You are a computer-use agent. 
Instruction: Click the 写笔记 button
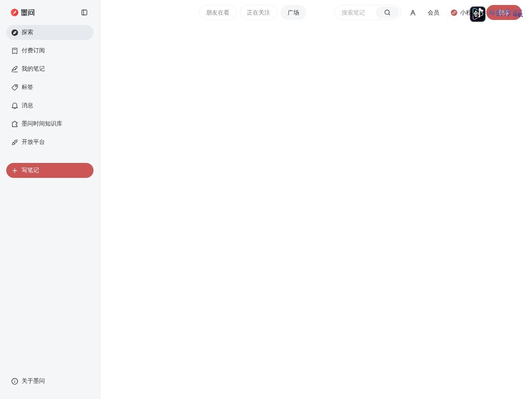tap(50, 170)
